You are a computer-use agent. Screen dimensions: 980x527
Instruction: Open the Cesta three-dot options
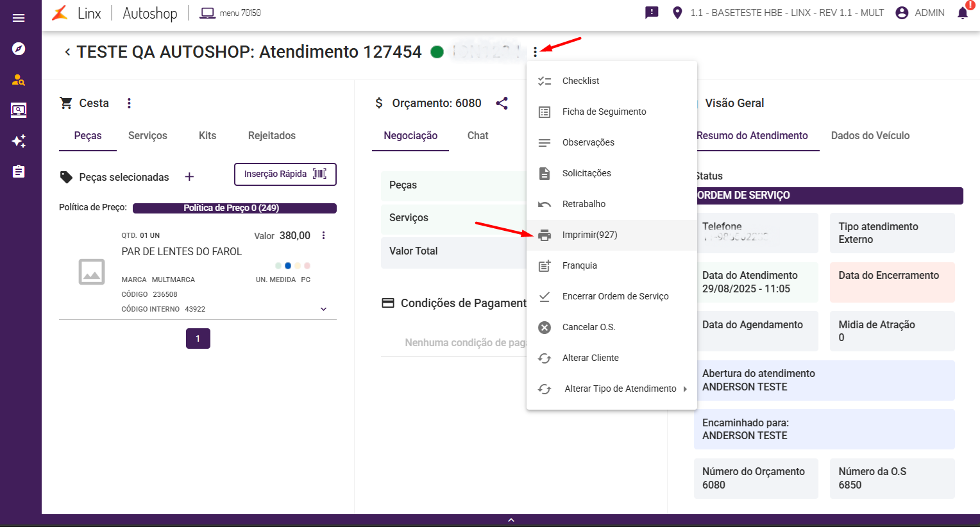pos(129,103)
